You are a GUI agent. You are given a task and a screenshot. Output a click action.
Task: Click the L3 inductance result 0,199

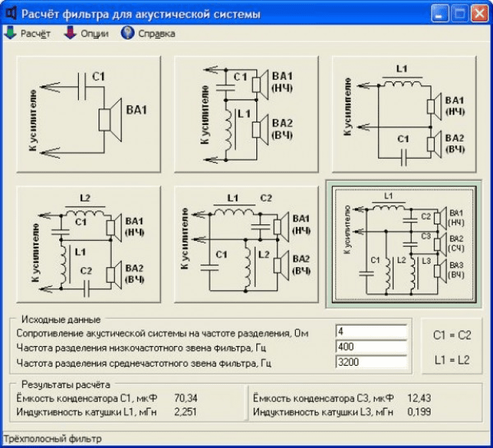pyautogui.click(x=419, y=412)
